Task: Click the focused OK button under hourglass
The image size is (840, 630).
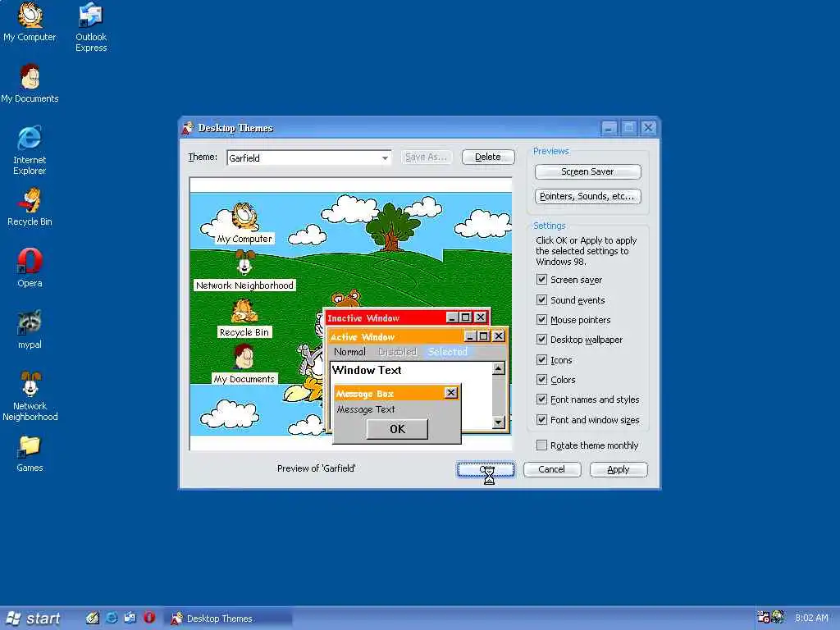Action: [486, 469]
